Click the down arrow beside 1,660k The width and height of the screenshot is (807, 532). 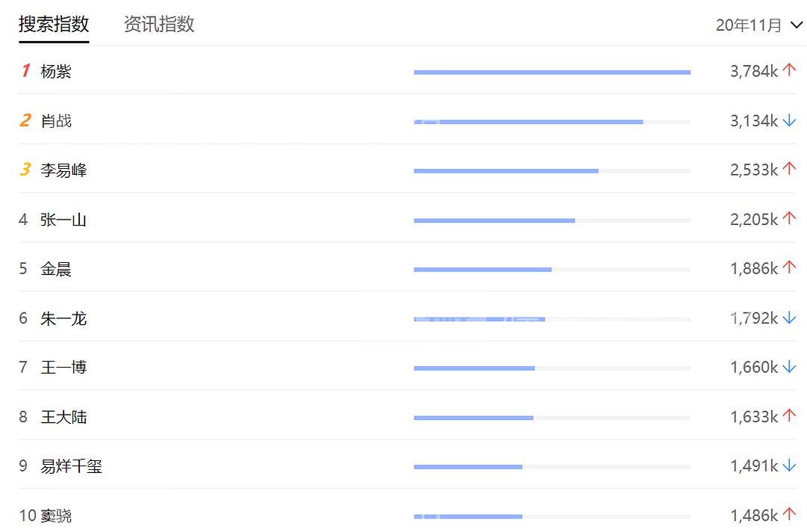[790, 367]
